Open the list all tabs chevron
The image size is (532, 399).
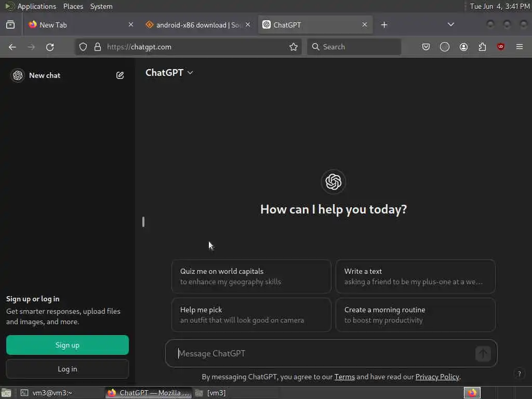click(450, 24)
